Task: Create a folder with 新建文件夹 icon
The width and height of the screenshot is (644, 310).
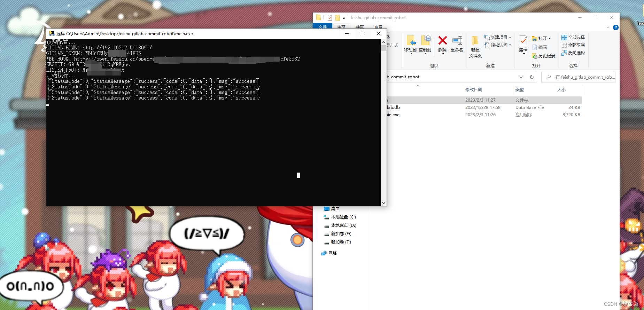Action: (475, 47)
